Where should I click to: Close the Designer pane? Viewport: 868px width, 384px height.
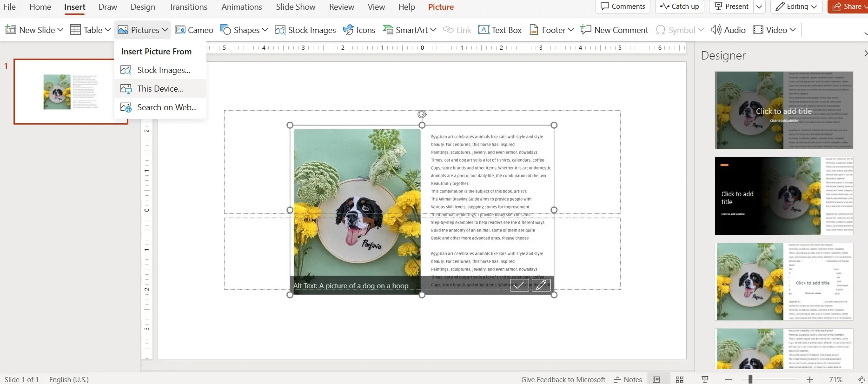tap(865, 53)
